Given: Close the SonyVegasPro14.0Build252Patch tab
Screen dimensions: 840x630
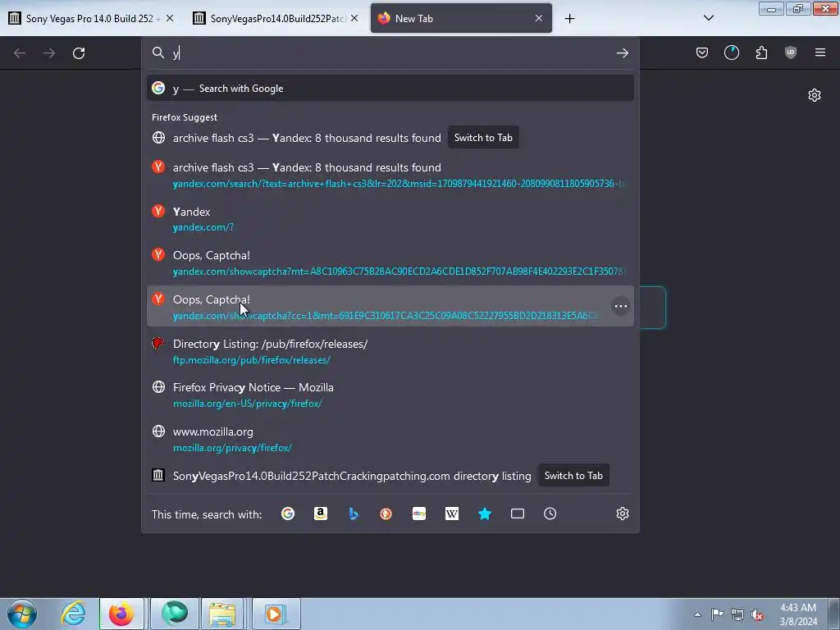Looking at the screenshot, I should coord(354,18).
